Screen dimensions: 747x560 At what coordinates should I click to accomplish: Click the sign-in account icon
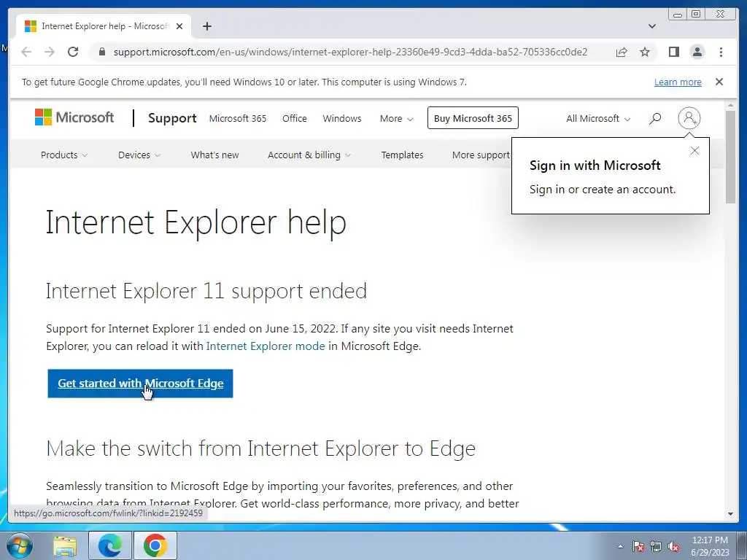[x=689, y=117]
